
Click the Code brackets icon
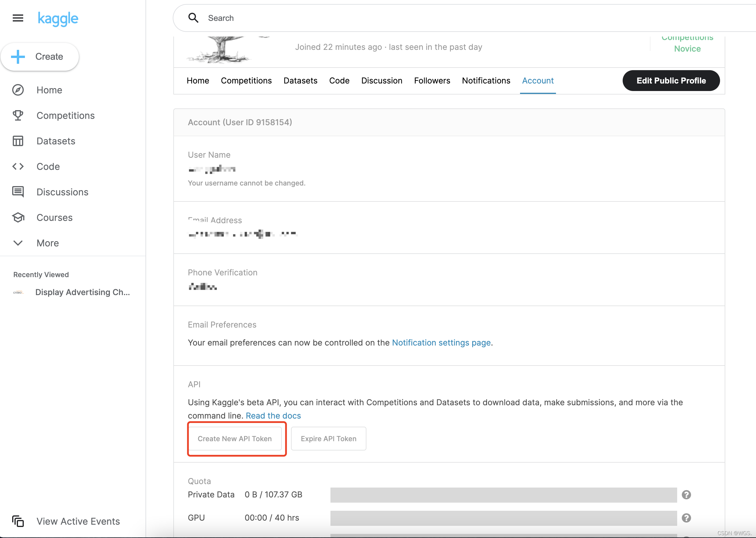[18, 166]
